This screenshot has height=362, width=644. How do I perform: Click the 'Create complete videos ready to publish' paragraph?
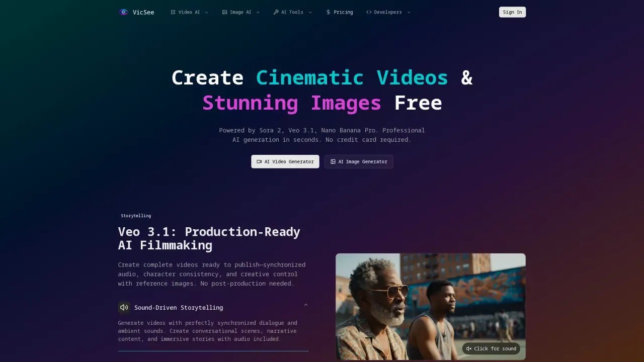[212, 274]
